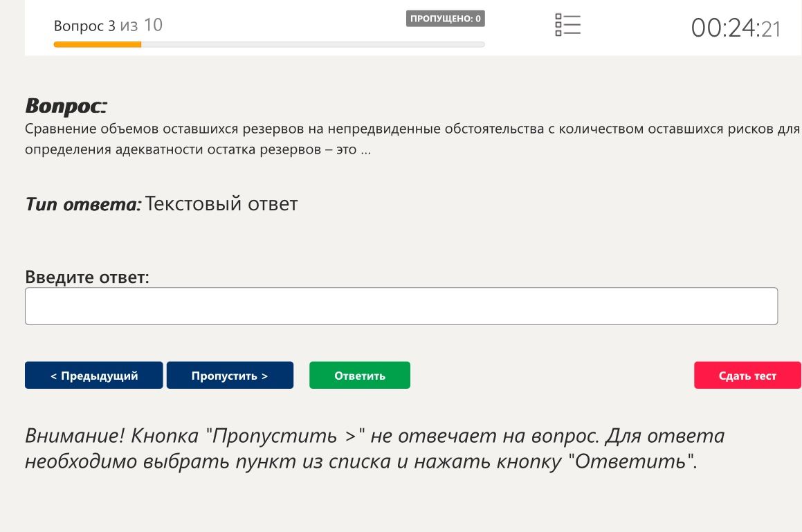Image resolution: width=802 pixels, height=532 pixels.
Task: Click the question text starting 'Сравнение объемов'
Action: pos(412,139)
